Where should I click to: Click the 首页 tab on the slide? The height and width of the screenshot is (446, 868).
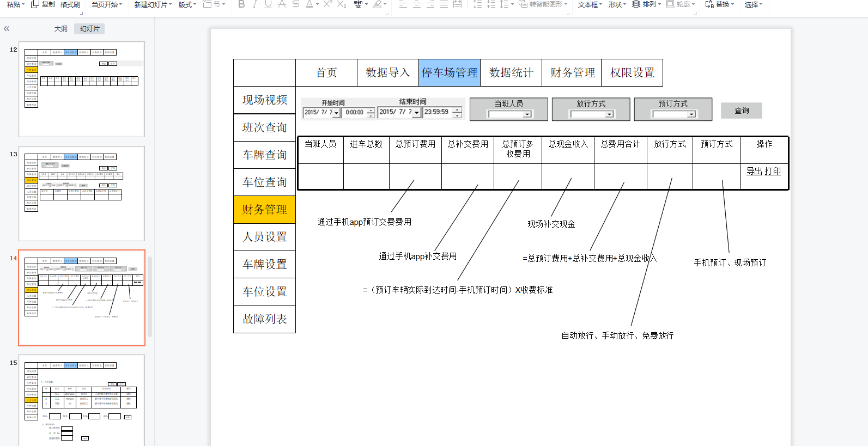tap(326, 72)
